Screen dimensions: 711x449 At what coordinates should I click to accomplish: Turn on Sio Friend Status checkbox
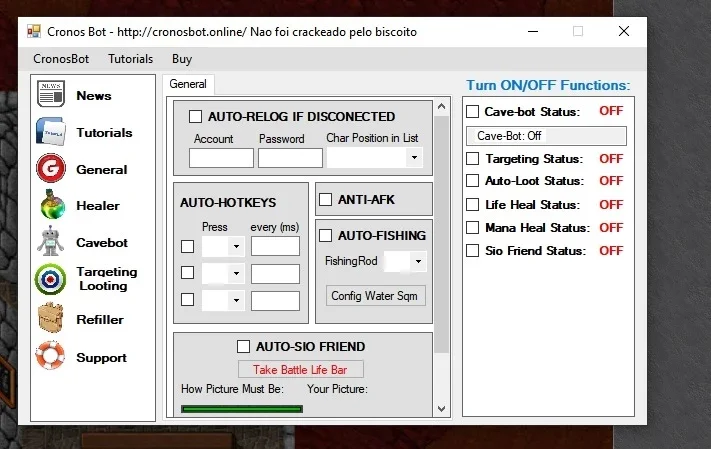coord(472,250)
